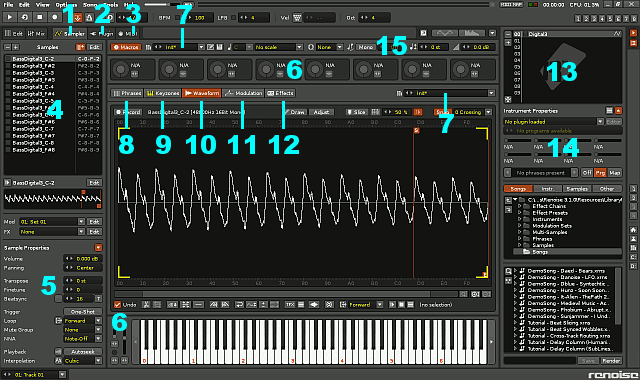Click the loop pattern play button
The width and height of the screenshot is (640, 380).
point(25,17)
